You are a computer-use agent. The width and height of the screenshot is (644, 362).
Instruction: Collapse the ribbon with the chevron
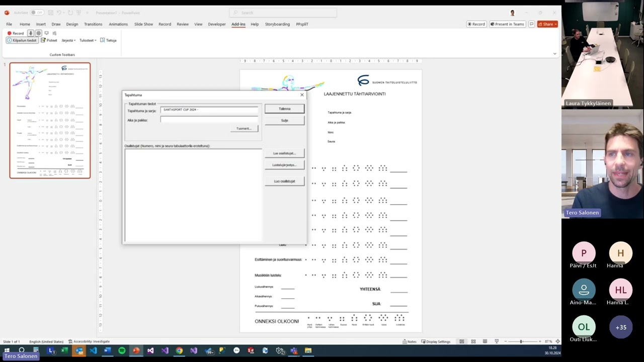[x=555, y=54]
